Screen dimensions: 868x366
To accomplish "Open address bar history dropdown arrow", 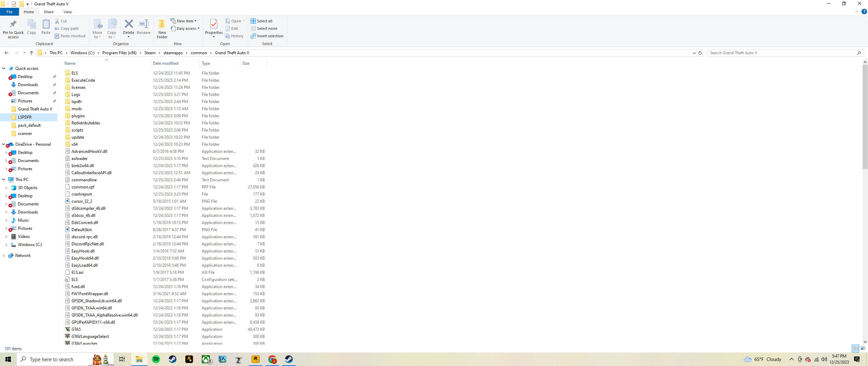I will click(x=694, y=53).
